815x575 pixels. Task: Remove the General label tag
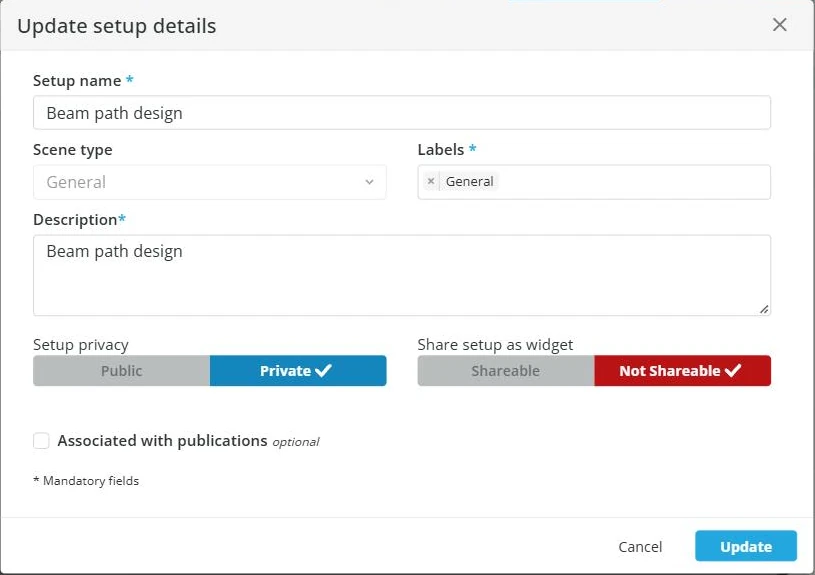[x=431, y=181]
